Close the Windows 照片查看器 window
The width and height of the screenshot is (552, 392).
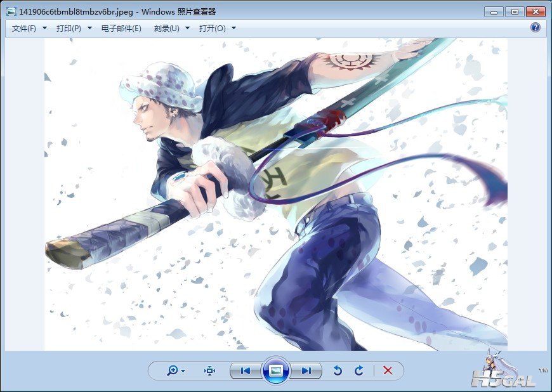pyautogui.click(x=536, y=11)
